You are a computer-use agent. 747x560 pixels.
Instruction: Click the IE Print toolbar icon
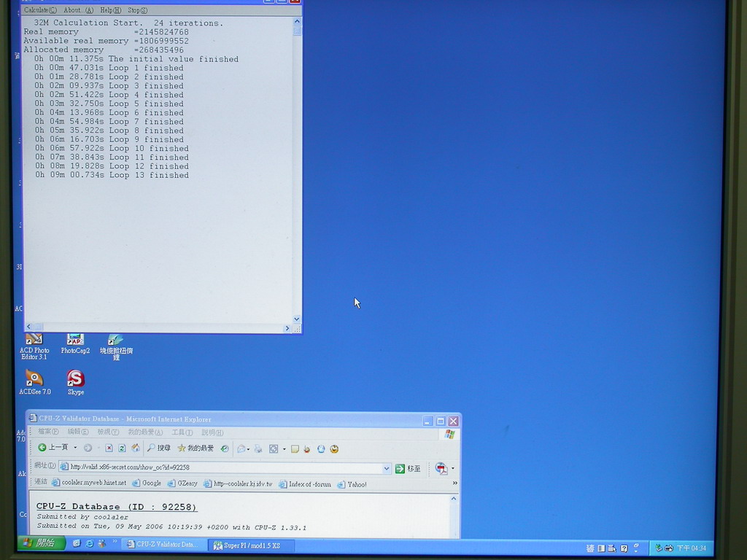258,448
